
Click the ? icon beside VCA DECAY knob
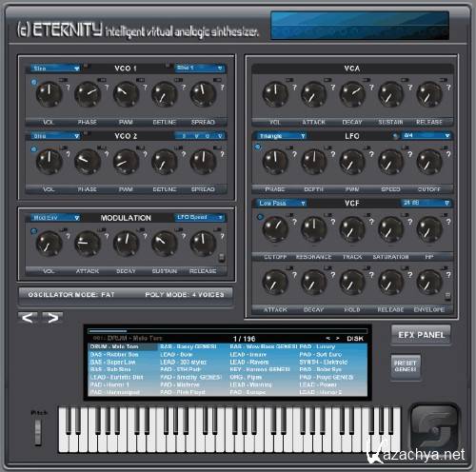371,88
